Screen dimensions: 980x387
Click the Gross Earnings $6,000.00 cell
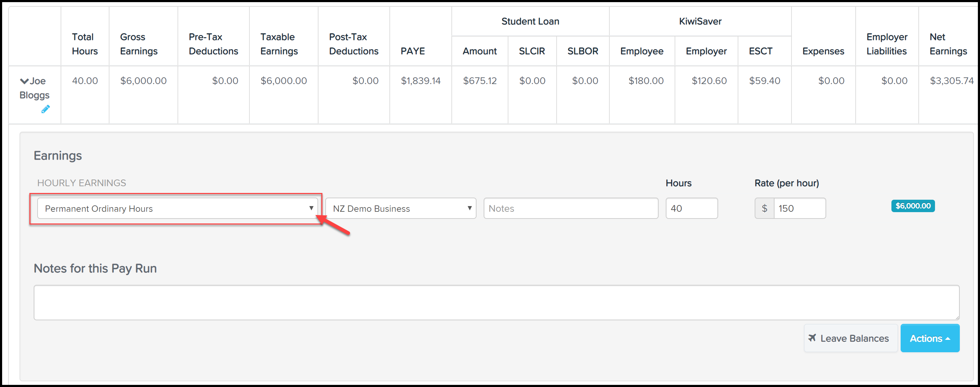143,81
